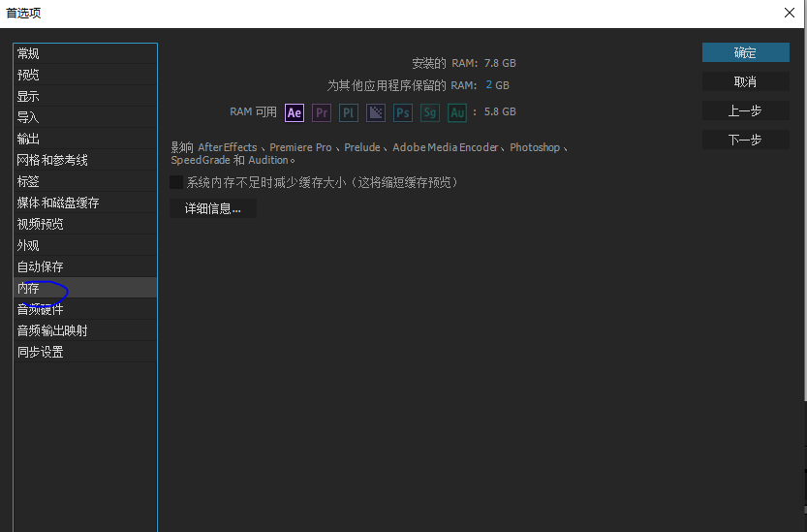Open the 常规 preferences category

pos(85,53)
